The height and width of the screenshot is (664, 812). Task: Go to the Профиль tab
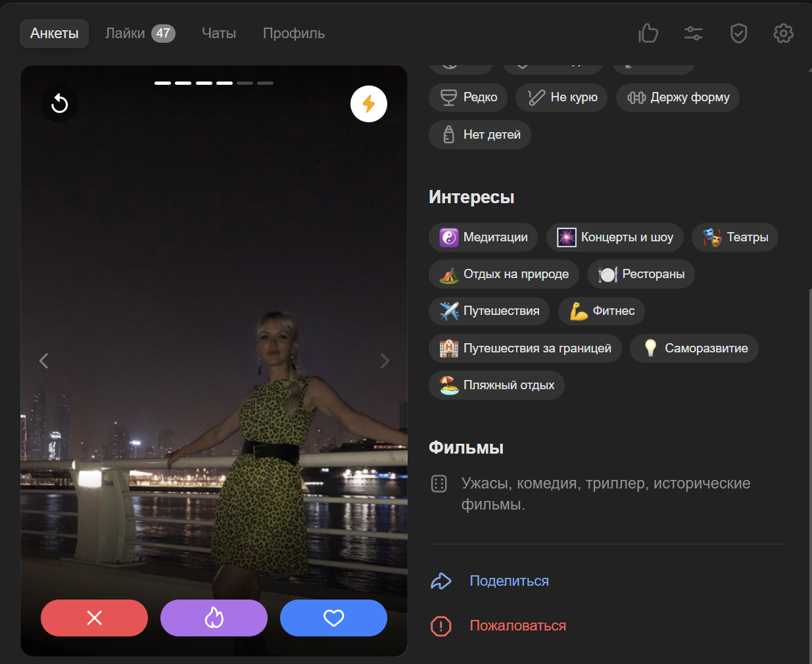293,34
